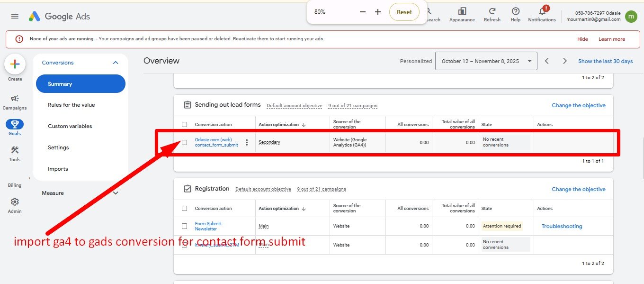Screen dimensions: 644x284
Task: Open Odasie.com contact_form_submit conversion action
Action: click(216, 142)
